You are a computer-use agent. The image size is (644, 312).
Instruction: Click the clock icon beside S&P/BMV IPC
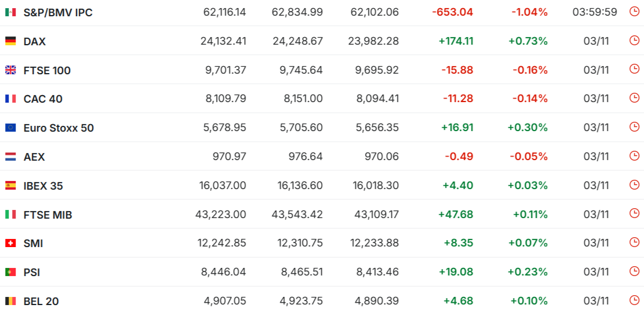(x=634, y=12)
